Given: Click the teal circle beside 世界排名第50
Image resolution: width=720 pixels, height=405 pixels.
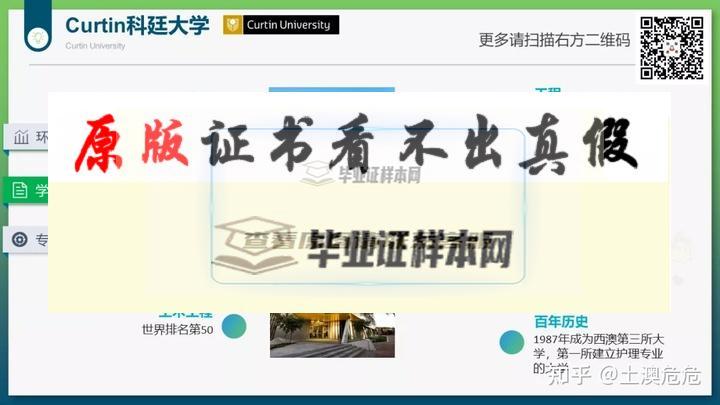Looking at the screenshot, I should point(234,326).
